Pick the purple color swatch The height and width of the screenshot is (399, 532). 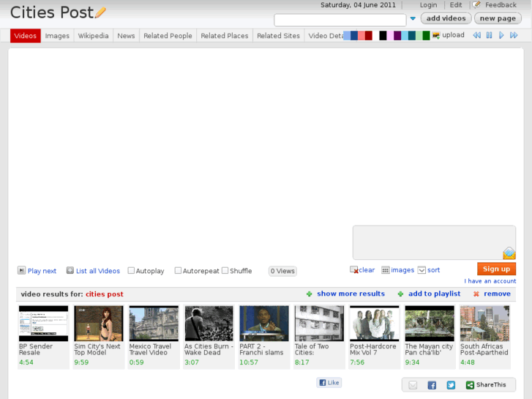click(397, 35)
